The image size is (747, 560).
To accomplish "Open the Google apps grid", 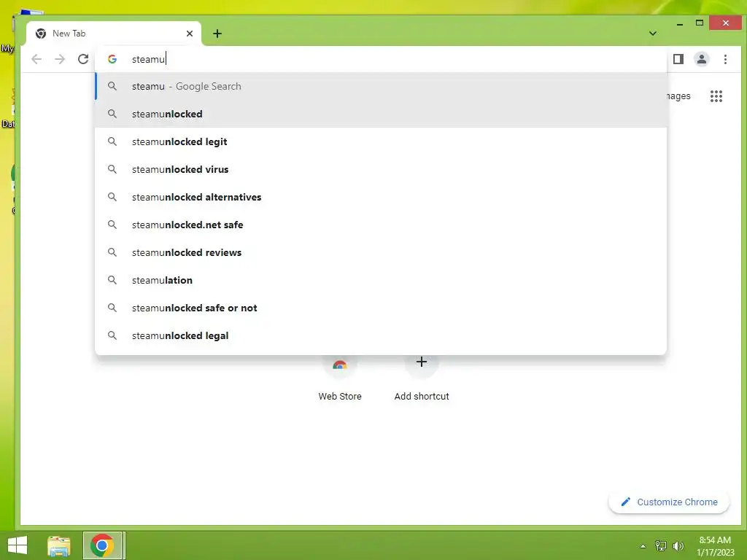I will (716, 96).
